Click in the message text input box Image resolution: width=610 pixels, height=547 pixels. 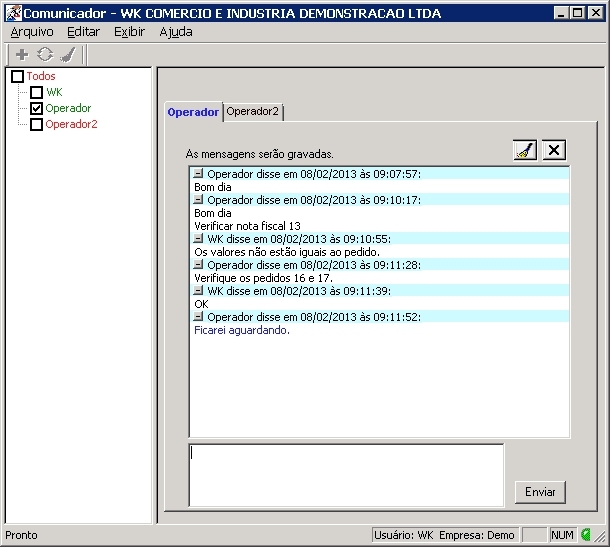(x=346, y=475)
